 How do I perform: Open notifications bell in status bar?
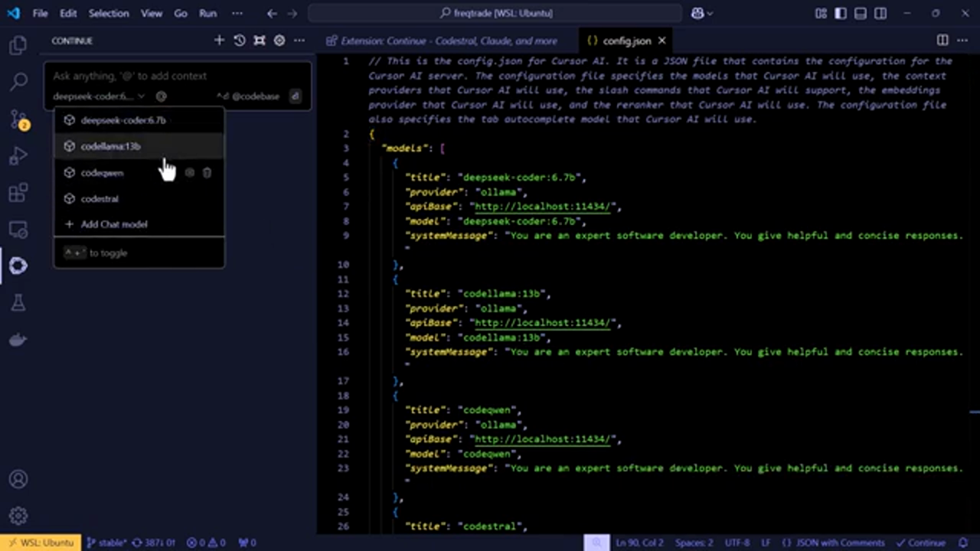(965, 543)
